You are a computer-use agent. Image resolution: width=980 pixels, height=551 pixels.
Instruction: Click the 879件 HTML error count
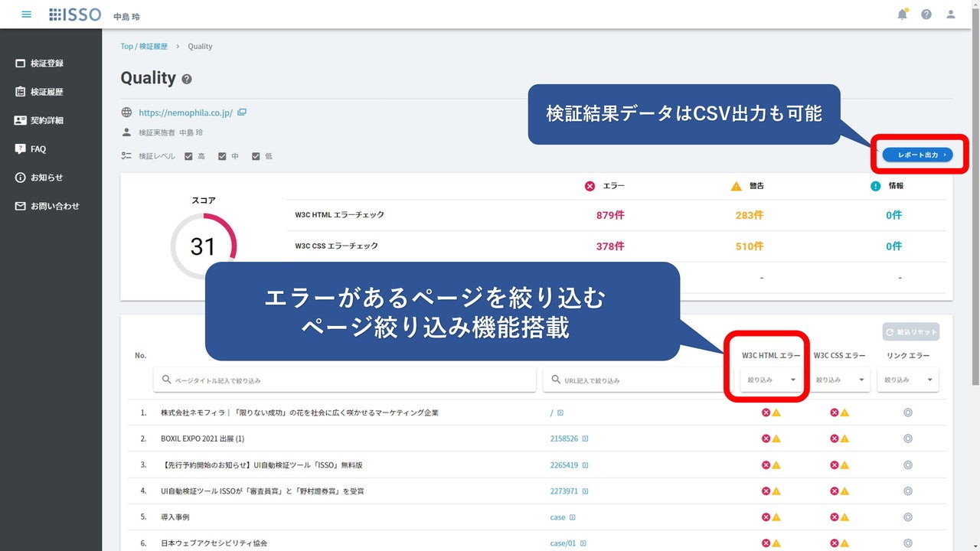pyautogui.click(x=610, y=216)
